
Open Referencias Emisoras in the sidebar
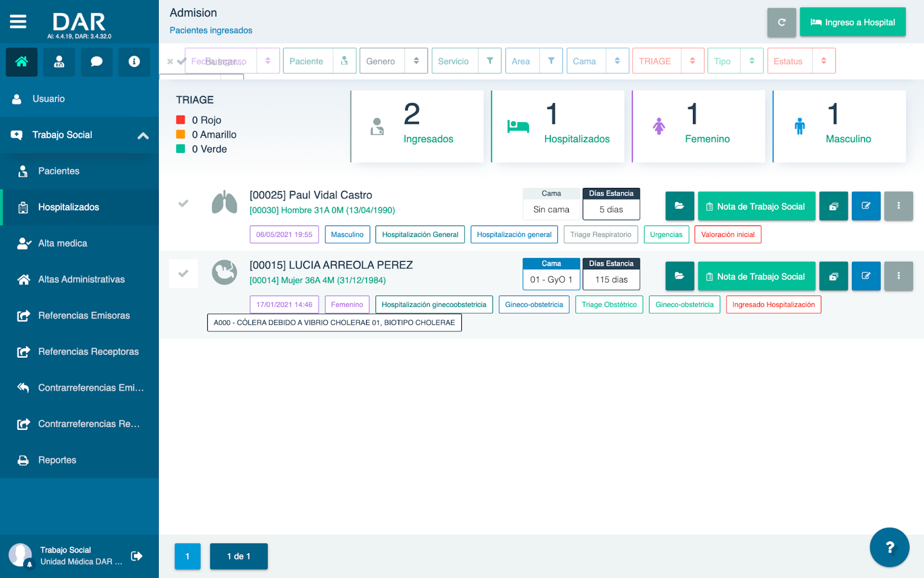tap(79, 316)
